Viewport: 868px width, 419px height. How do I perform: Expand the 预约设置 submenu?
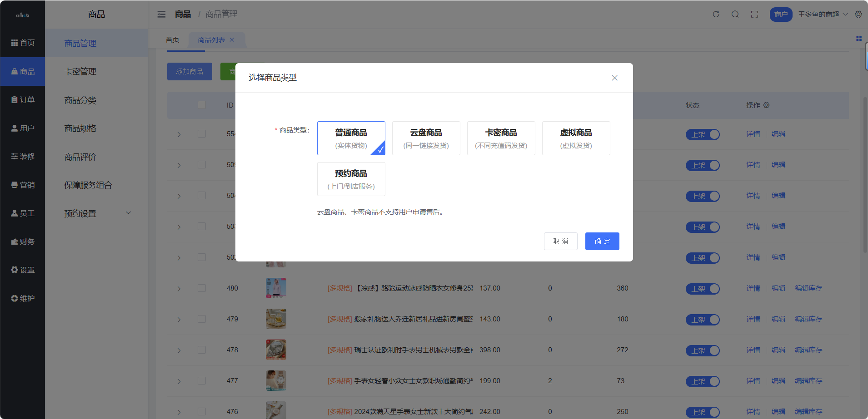coord(96,213)
